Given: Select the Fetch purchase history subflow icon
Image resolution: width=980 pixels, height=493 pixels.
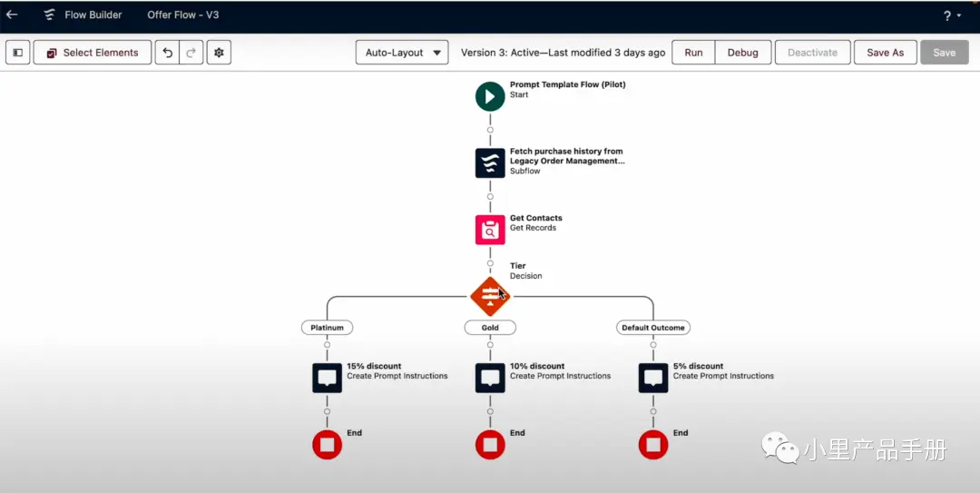Looking at the screenshot, I should 490,163.
